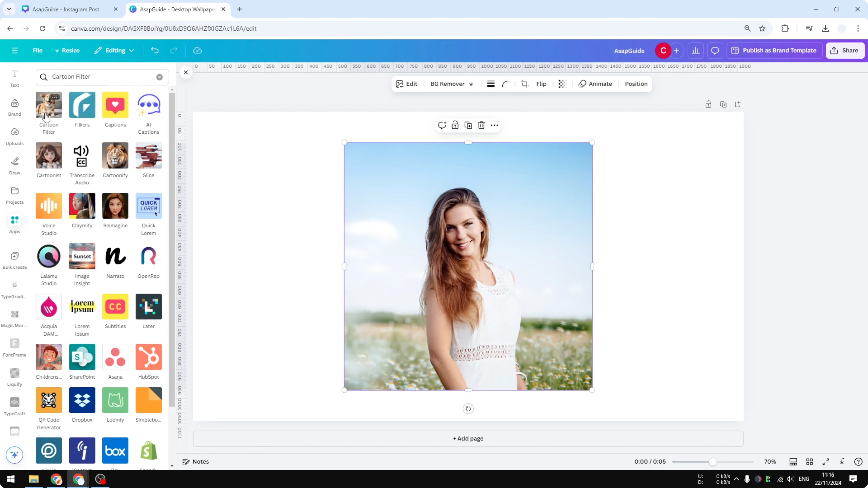The width and height of the screenshot is (868, 488).
Task: Select the QR Code Generator app
Action: coord(49,400)
